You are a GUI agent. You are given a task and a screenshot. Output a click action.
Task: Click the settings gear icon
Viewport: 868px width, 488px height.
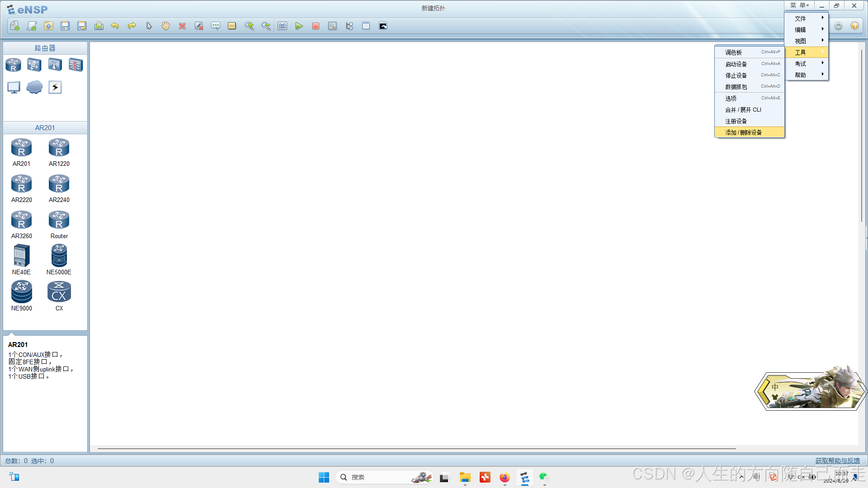(838, 26)
